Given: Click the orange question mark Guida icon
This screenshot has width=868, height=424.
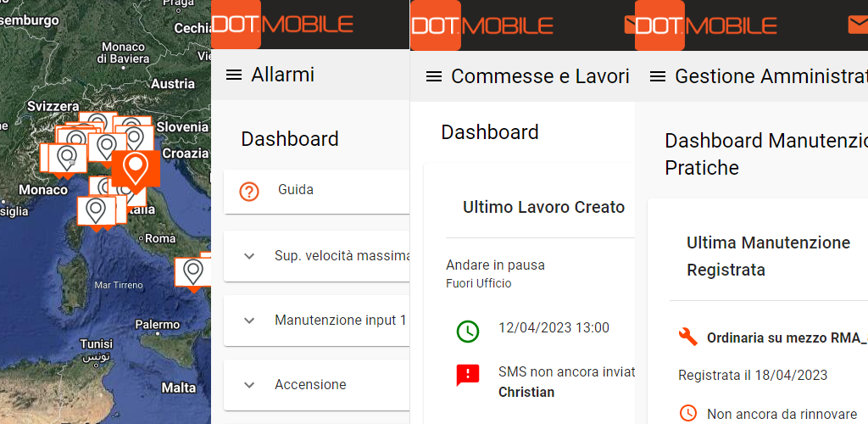Looking at the screenshot, I should [x=249, y=192].
